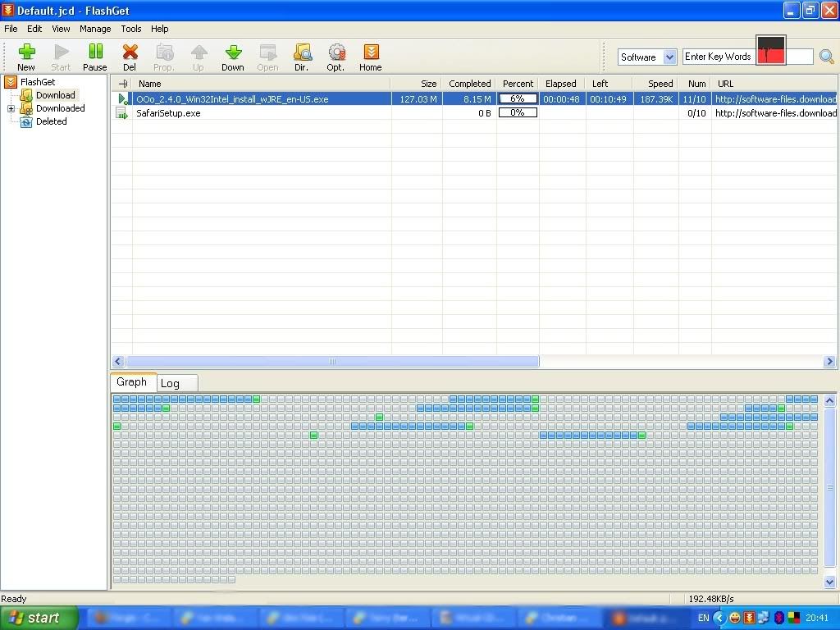
Task: Open the Edit menu
Action: click(34, 29)
